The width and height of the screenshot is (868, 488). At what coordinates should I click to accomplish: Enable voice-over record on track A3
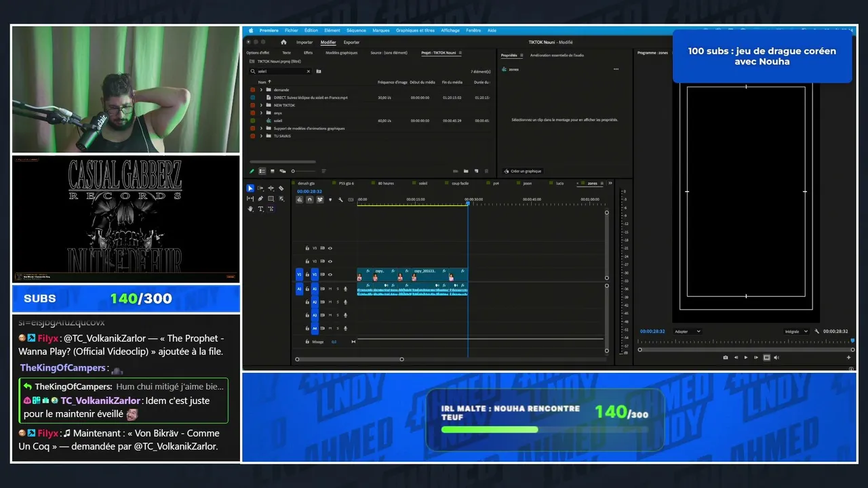pos(345,315)
